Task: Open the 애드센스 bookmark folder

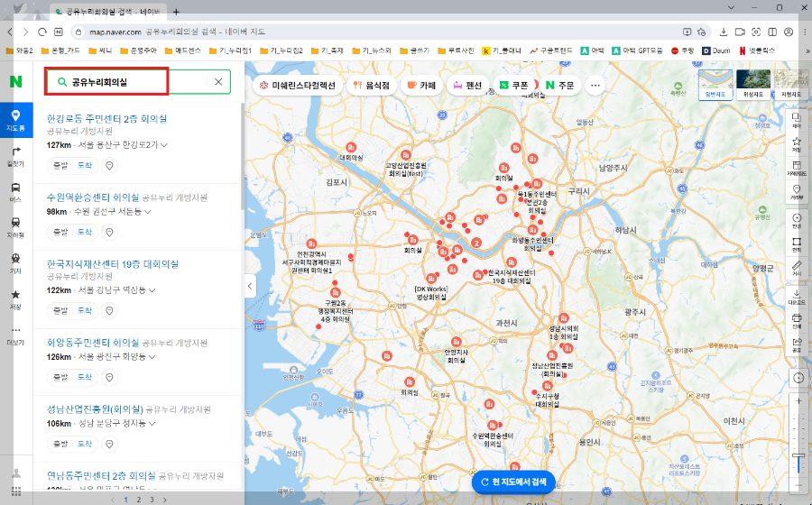Action: point(184,50)
